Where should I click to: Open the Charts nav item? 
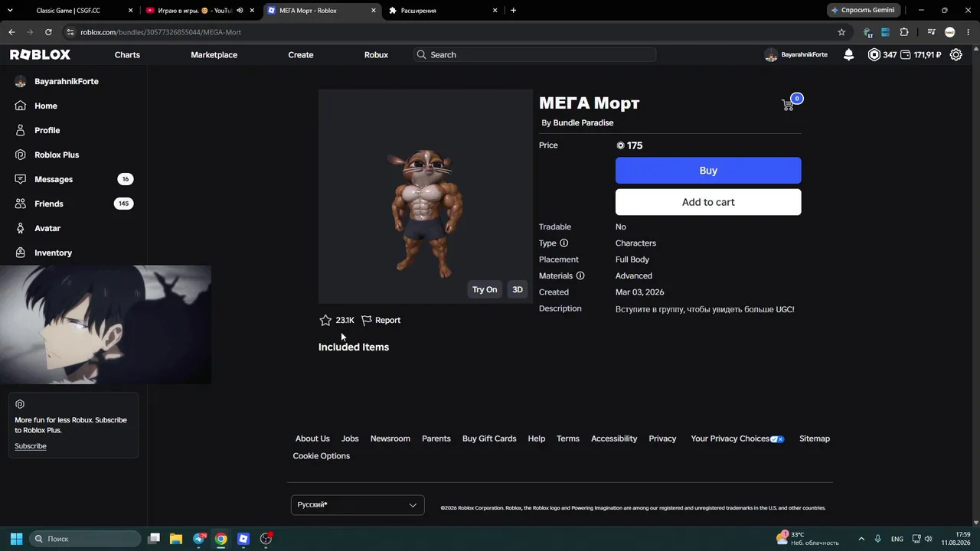tap(127, 54)
